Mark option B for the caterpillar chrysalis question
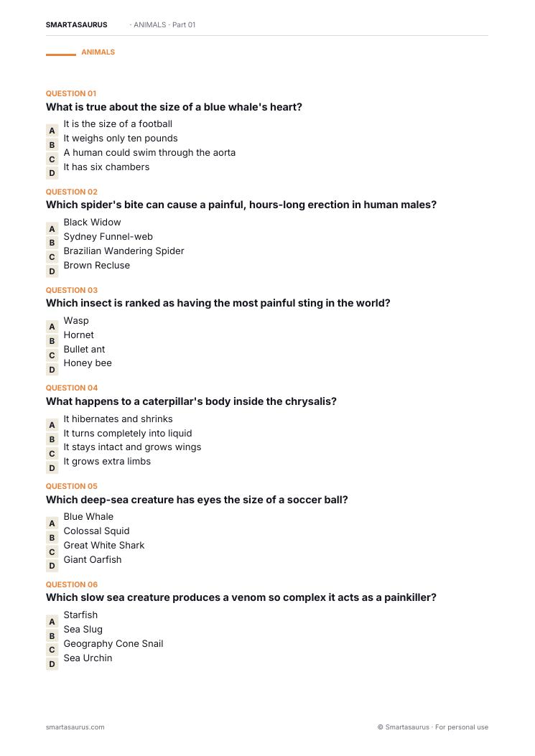This screenshot has width=535, height=756. point(52,439)
